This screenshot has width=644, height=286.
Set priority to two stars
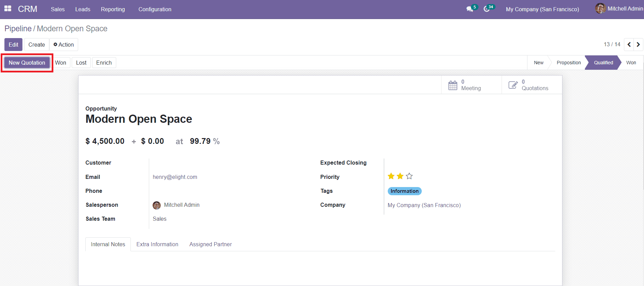click(x=400, y=176)
